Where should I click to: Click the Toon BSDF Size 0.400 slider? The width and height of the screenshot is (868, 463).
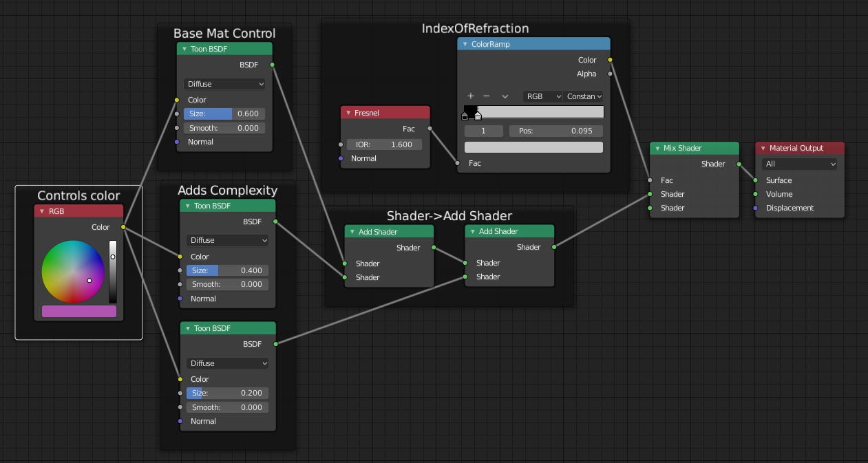pos(227,270)
